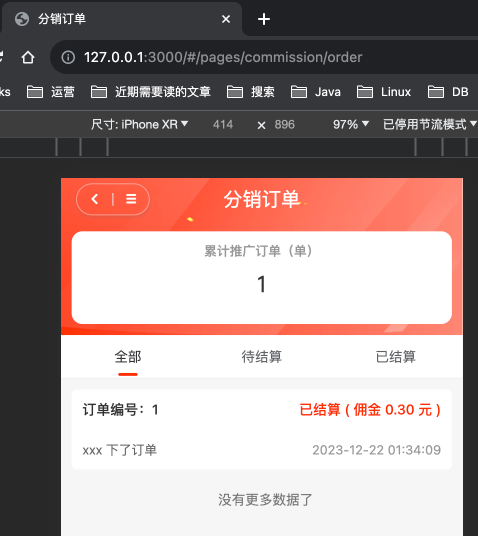Screen dimensions: 478x536
Task: Open a new browser tab with the plus icon
Action: [x=264, y=19]
